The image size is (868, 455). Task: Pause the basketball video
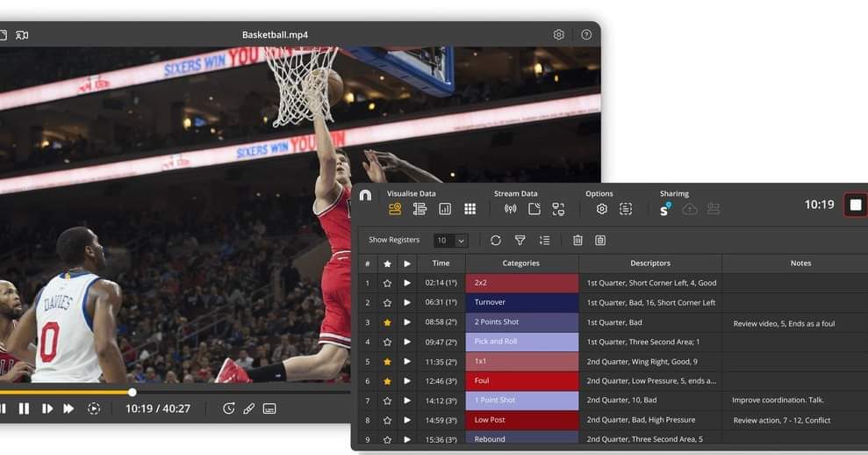24,408
